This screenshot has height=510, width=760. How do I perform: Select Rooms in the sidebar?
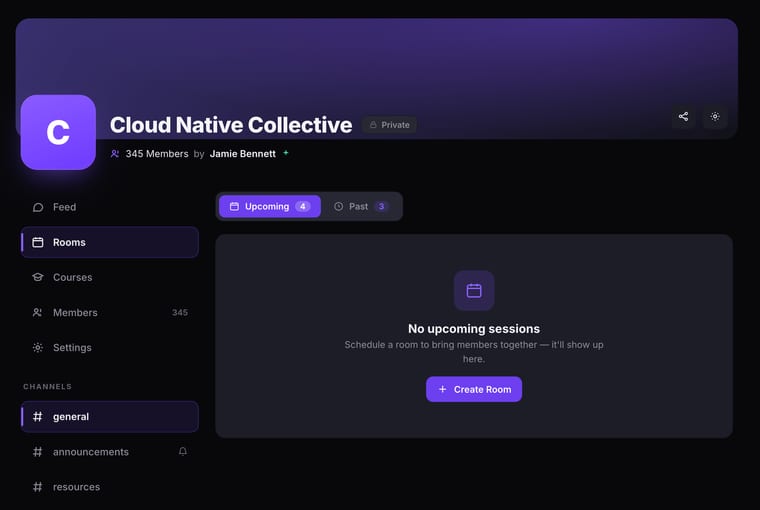[x=110, y=242]
